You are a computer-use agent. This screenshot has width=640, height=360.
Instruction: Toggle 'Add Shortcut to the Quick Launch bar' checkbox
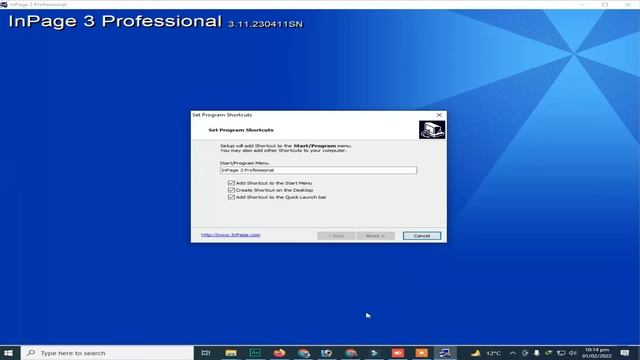(231, 197)
